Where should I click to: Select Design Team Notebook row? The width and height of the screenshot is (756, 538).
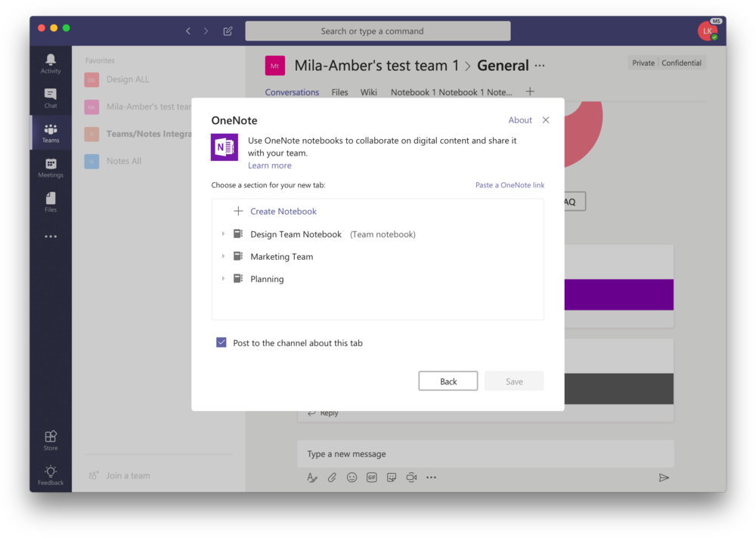(377, 233)
